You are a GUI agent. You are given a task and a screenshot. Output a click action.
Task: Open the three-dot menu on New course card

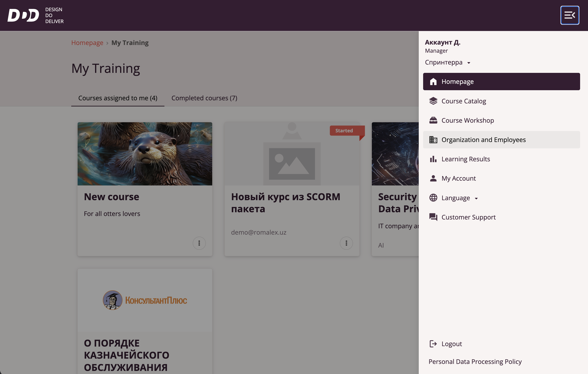tap(199, 243)
